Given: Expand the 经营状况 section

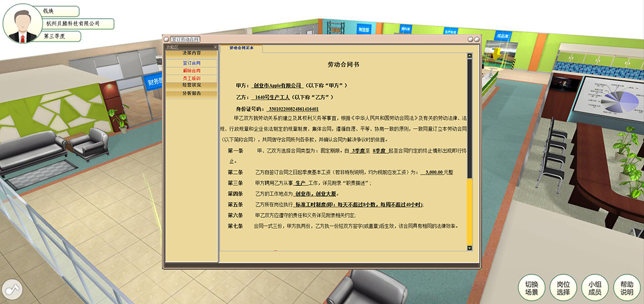Looking at the screenshot, I should pos(191,85).
